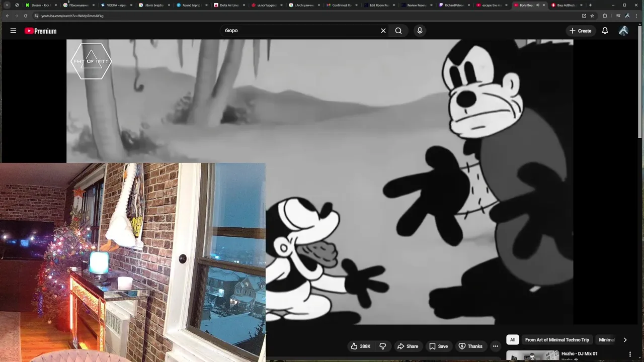Image resolution: width=644 pixels, height=362 pixels.
Task: Open Chrome three-dot menu
Action: [636, 16]
